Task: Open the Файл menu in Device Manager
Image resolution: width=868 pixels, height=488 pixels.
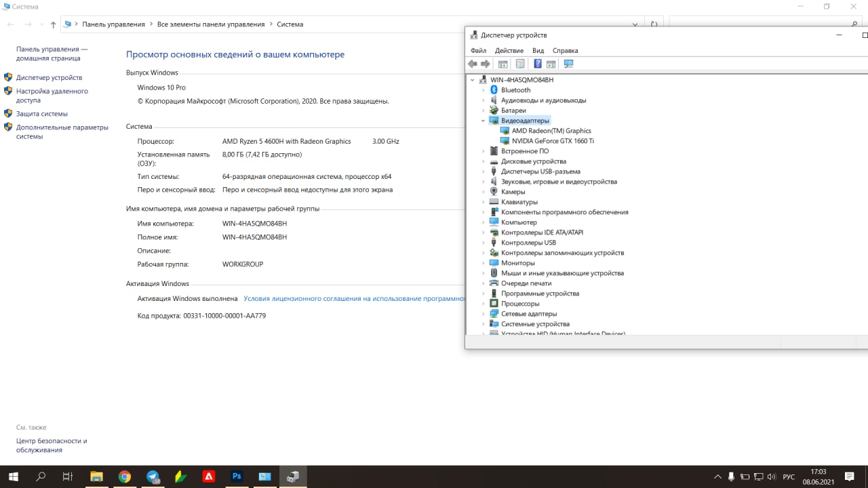Action: [x=478, y=50]
